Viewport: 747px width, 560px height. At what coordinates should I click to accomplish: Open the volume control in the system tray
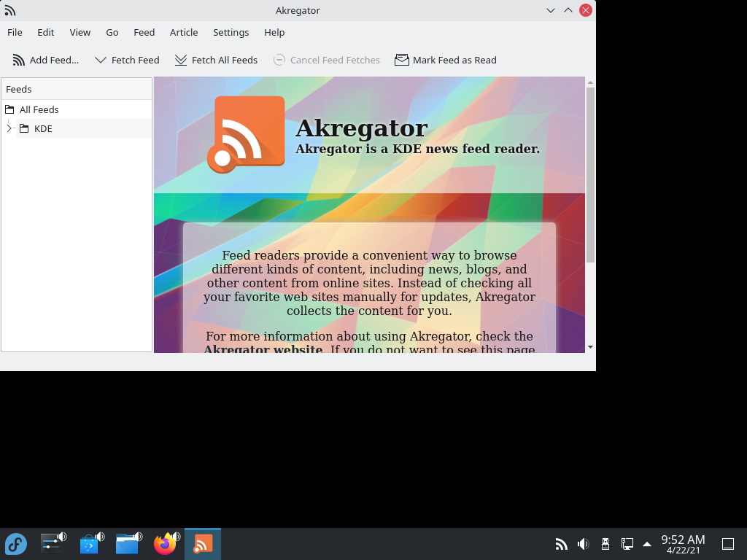583,544
